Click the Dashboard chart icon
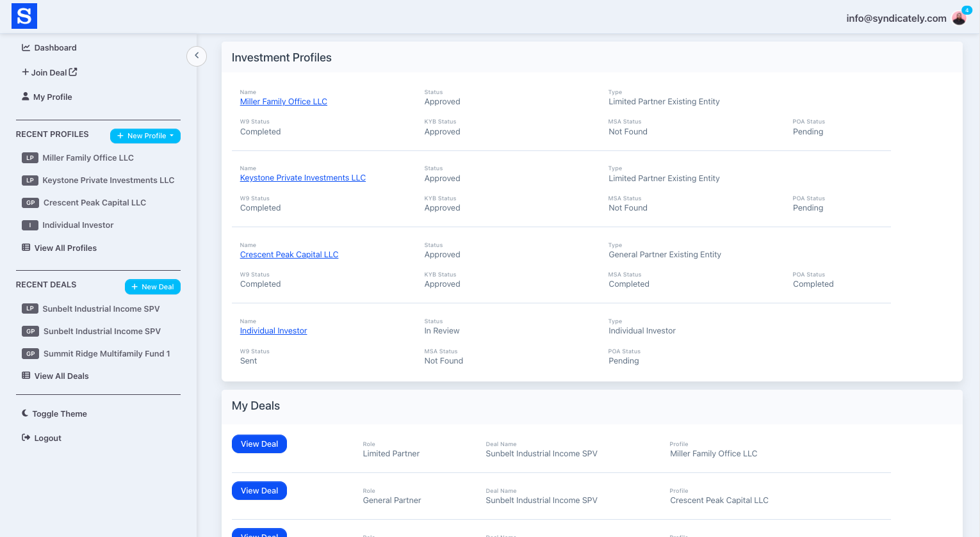This screenshot has width=980, height=537. coord(26,47)
